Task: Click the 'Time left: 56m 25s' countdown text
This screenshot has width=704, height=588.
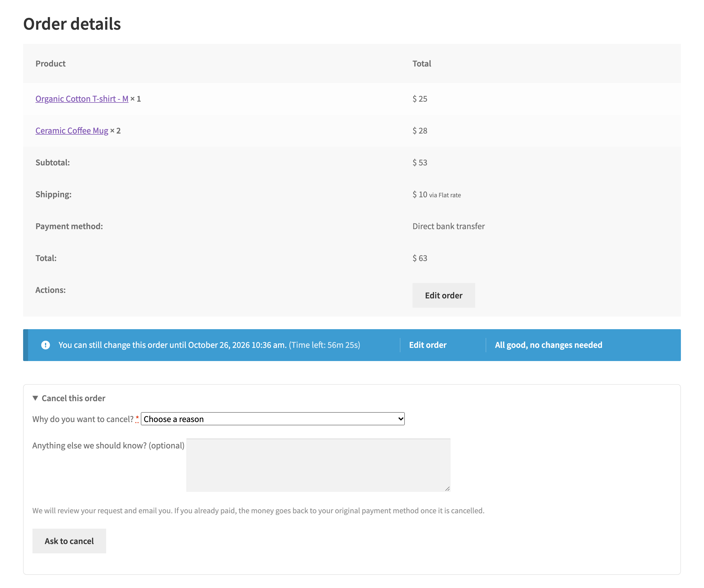Action: 324,345
